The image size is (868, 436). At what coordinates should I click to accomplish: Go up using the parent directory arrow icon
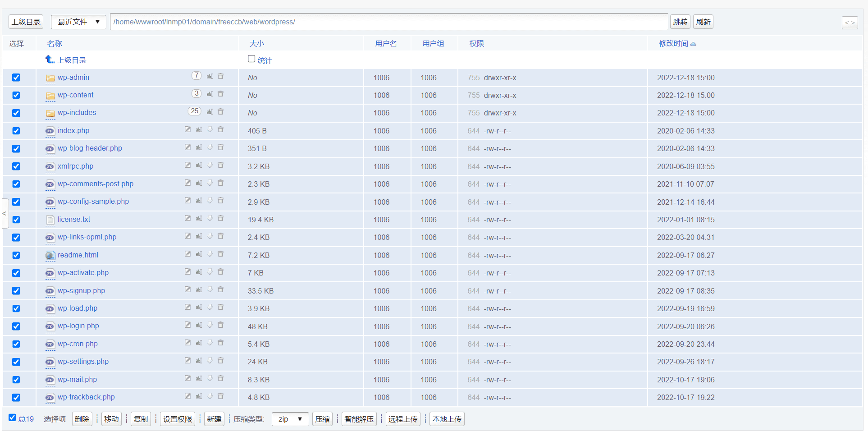50,59
